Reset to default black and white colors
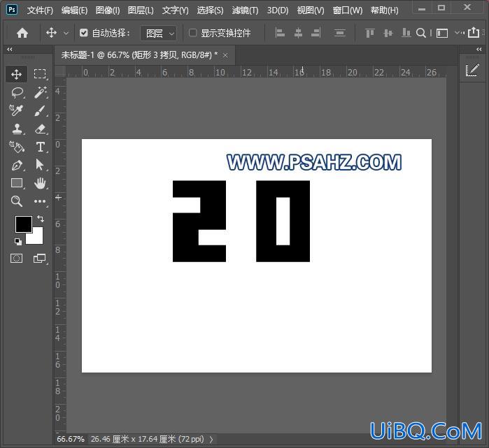The width and height of the screenshot is (489, 448). click(x=17, y=241)
